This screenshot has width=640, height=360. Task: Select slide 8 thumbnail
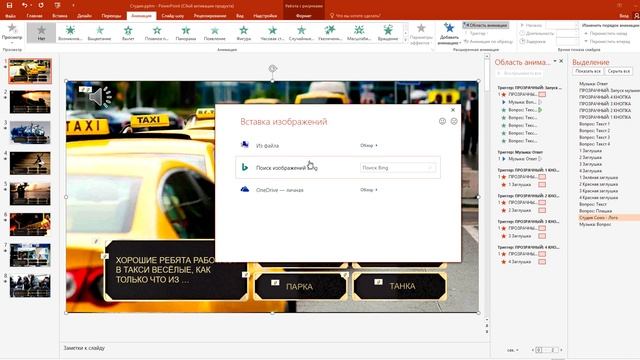30,286
